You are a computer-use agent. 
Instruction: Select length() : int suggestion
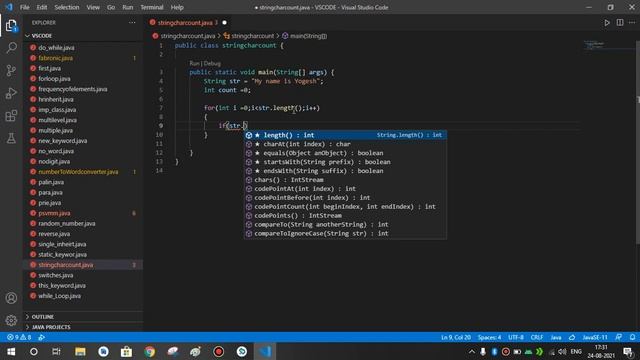pos(345,135)
